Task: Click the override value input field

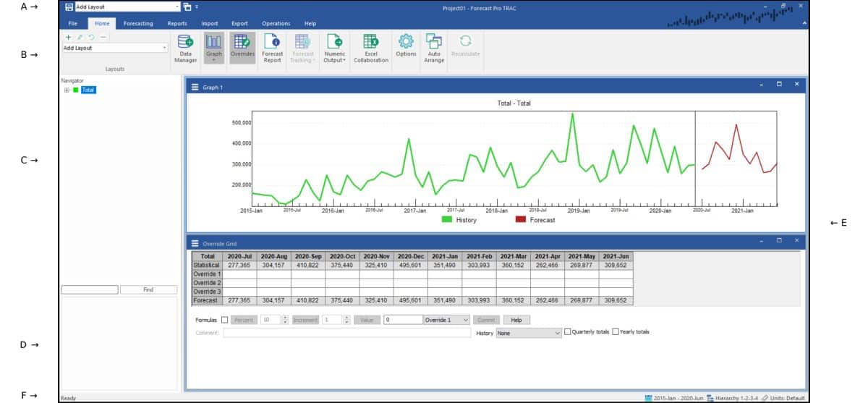Action: tap(402, 320)
